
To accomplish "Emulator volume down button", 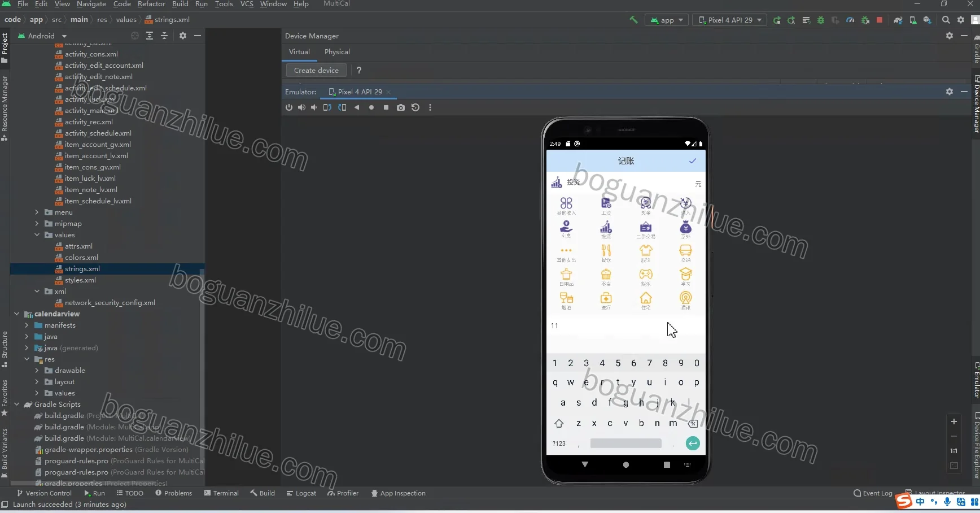I will tap(314, 107).
